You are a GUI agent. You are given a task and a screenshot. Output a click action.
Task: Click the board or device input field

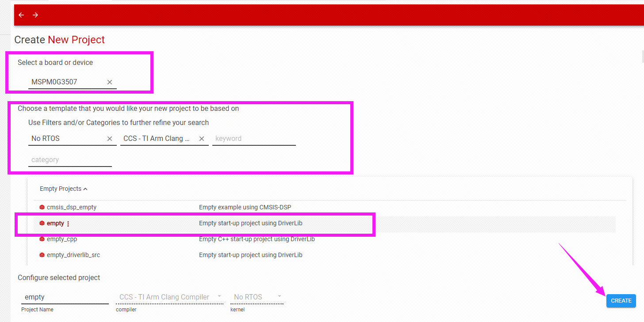point(66,82)
